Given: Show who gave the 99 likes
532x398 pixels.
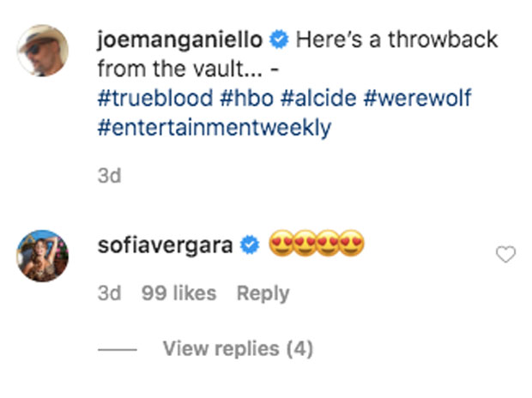Looking at the screenshot, I should click(x=178, y=293).
